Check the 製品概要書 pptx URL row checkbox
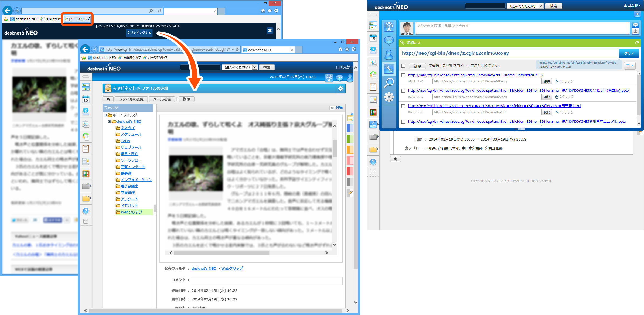 pos(403,91)
